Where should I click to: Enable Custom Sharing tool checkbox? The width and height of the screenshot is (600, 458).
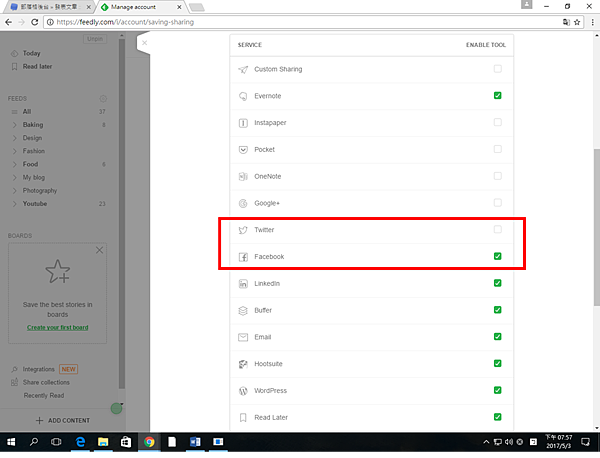497,69
